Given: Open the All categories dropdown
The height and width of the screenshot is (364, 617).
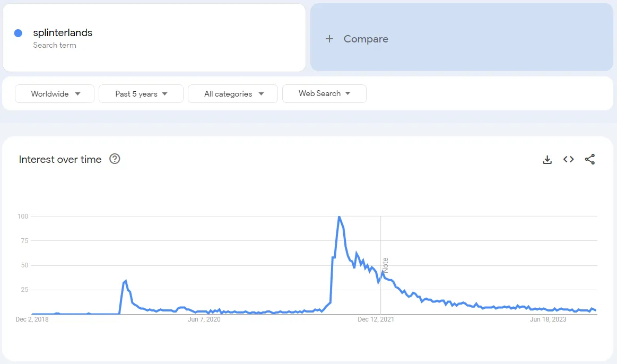Looking at the screenshot, I should (x=233, y=94).
